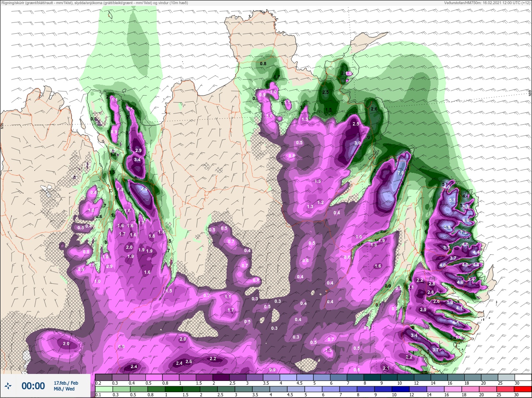Pick the upper legend dark teal swatch labeled 10
Screen dimensions: 532x398
coord(406,377)
